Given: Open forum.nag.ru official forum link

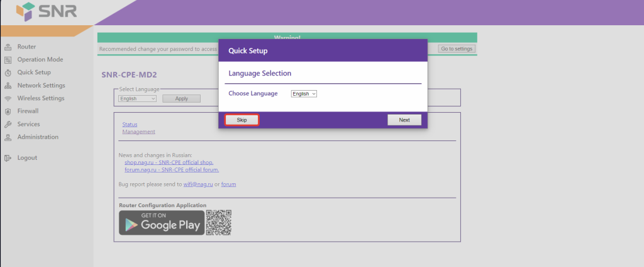Looking at the screenshot, I should point(172,169).
